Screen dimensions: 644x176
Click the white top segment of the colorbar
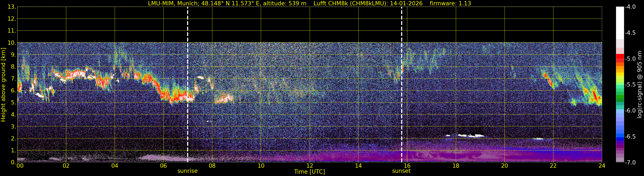620,23
